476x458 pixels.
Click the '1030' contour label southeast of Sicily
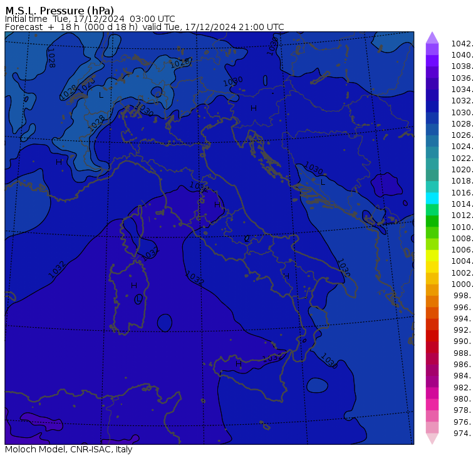coord(329,361)
